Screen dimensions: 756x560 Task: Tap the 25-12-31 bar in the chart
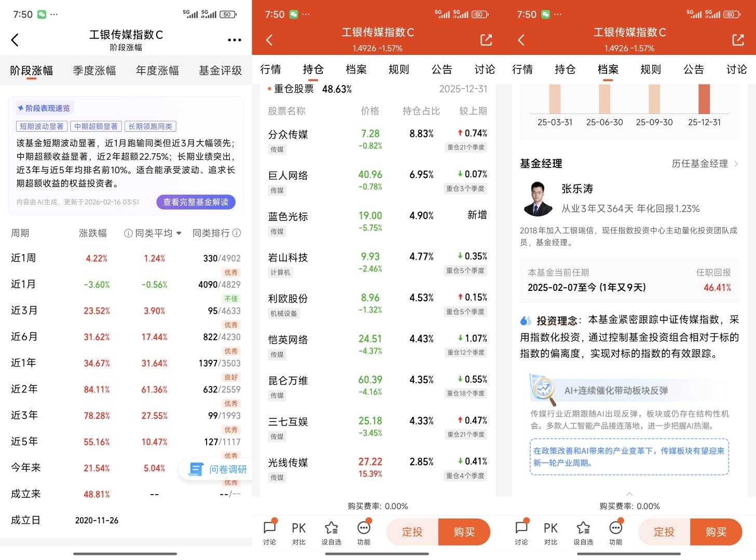click(x=704, y=99)
